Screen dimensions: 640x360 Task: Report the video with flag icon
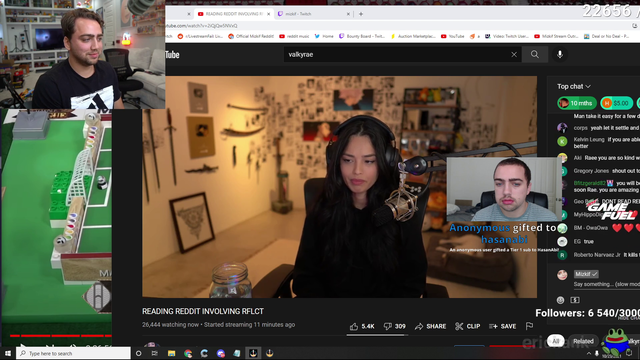pyautogui.click(x=529, y=326)
